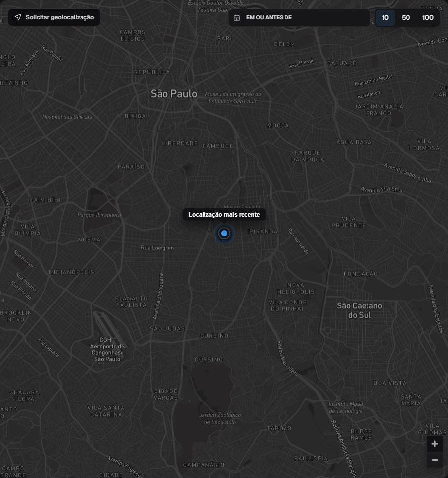Click the FUNDAÇÃO label
The image size is (448, 478).
pyautogui.click(x=361, y=274)
